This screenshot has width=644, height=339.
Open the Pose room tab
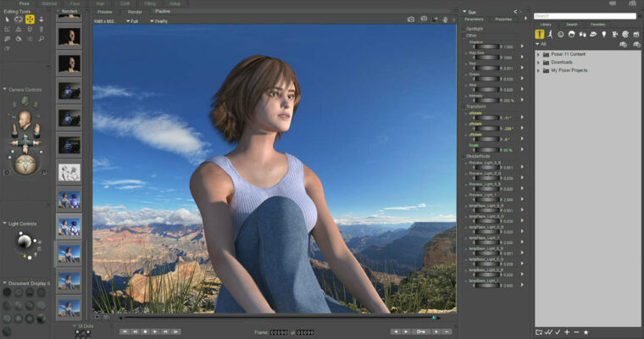[x=25, y=3]
